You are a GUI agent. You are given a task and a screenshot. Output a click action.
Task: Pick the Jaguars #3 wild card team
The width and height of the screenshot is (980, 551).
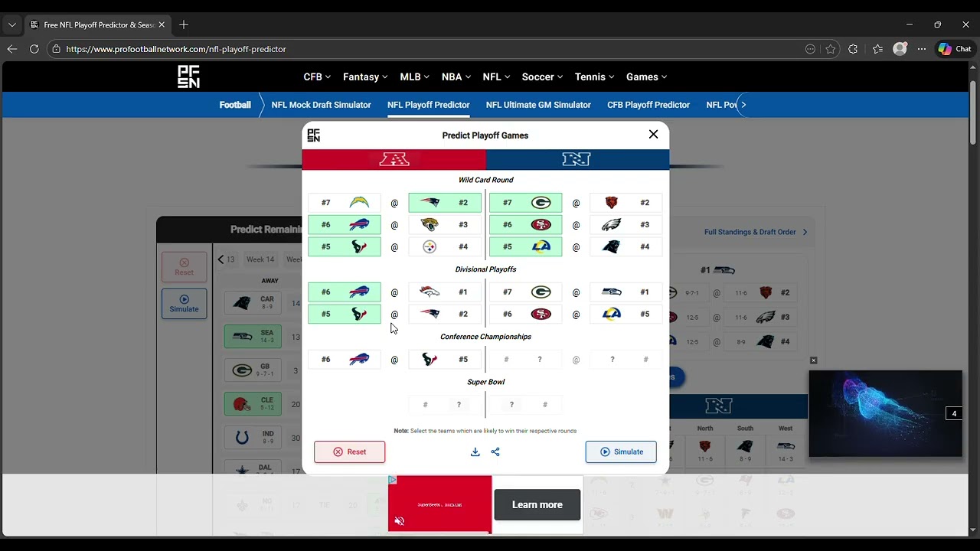click(x=445, y=225)
